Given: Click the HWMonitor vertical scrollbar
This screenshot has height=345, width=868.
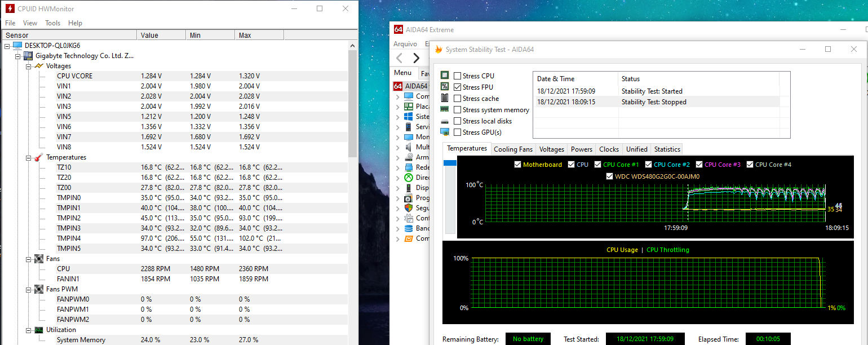Looking at the screenshot, I should point(353,104).
